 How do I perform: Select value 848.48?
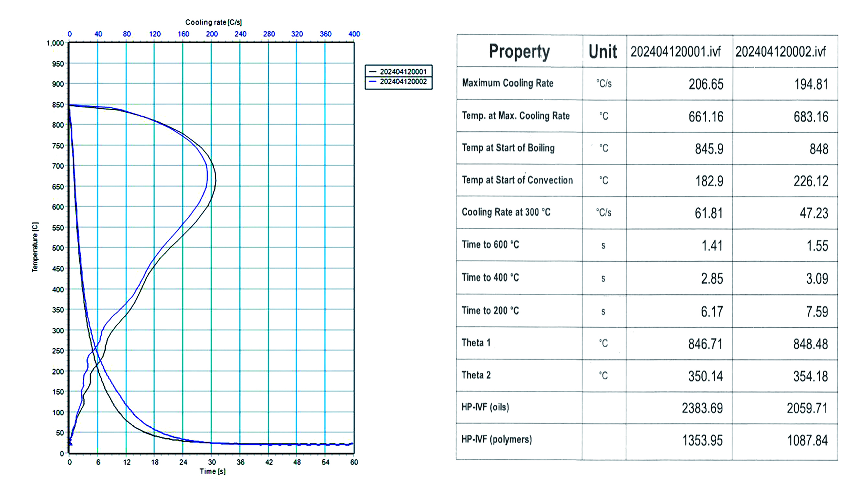[x=810, y=344]
